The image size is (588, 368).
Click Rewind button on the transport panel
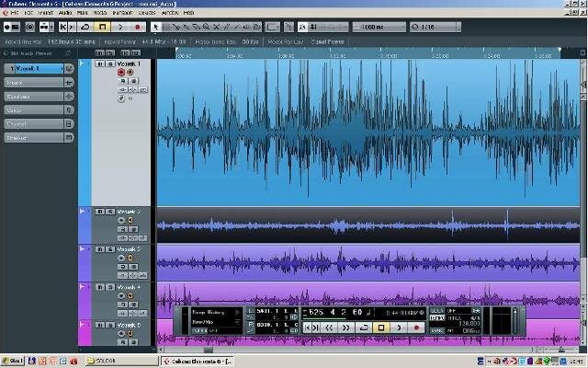pyautogui.click(x=329, y=328)
